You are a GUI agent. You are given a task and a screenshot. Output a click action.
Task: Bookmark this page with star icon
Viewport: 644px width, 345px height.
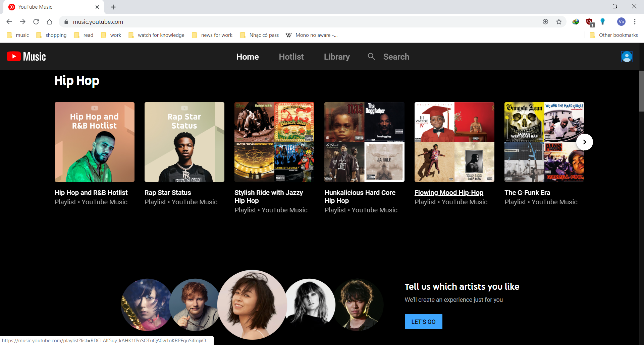pos(559,22)
